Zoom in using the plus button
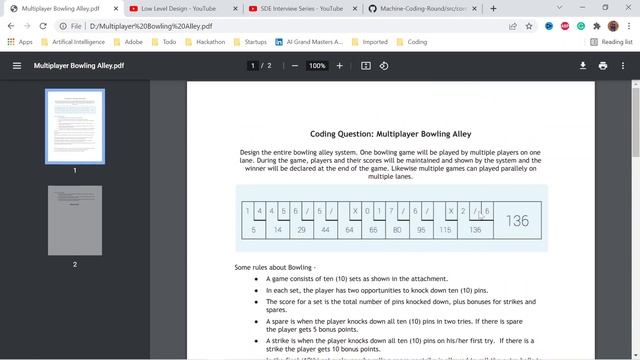Viewport: 640px width, 360px height. coord(339,66)
